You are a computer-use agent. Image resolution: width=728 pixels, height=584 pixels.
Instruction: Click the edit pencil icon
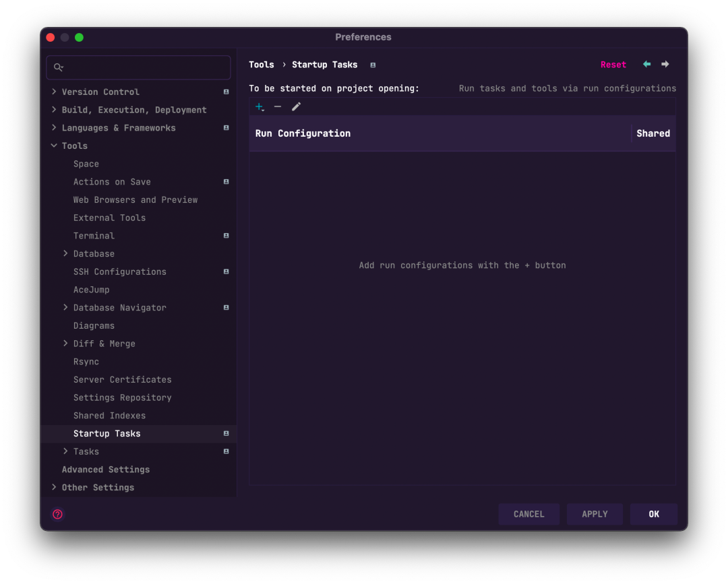coord(296,106)
